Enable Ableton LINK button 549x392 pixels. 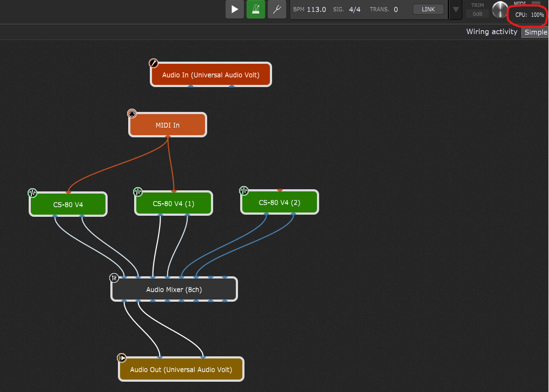[x=428, y=9]
